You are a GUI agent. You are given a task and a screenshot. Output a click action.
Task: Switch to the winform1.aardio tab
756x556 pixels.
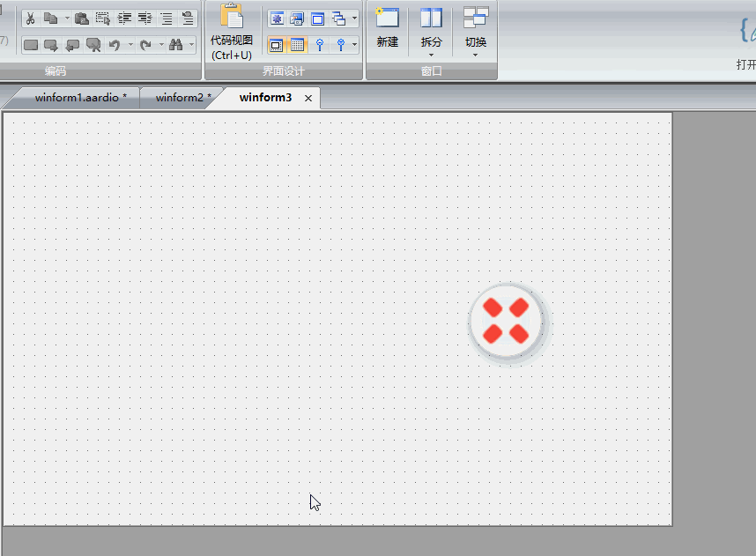pos(80,98)
